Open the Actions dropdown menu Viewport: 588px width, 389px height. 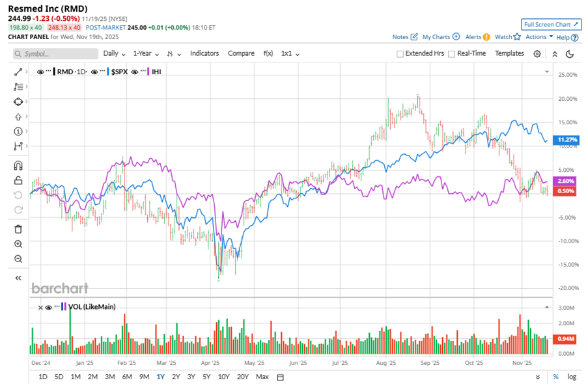(539, 36)
